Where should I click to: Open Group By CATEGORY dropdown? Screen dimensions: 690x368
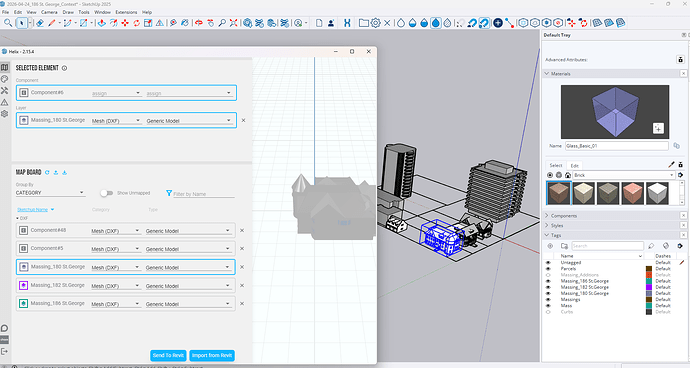pos(50,193)
